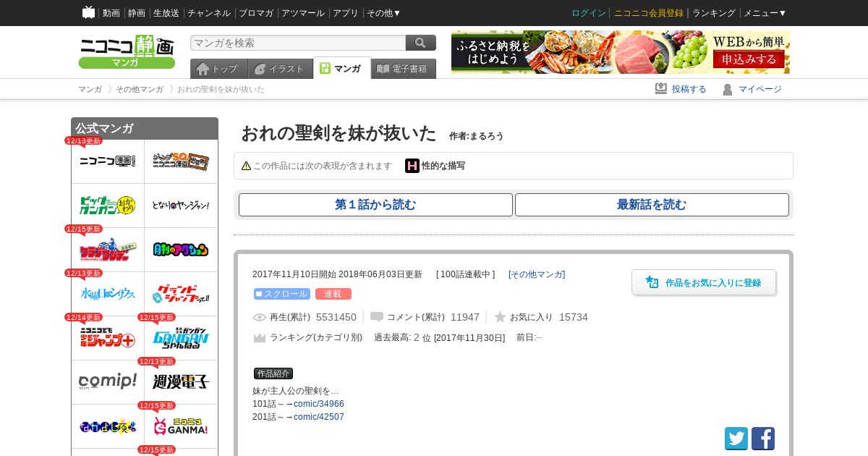Click the マンガ breadcrumb link
Screen dimensions: 868x456
[90, 89]
